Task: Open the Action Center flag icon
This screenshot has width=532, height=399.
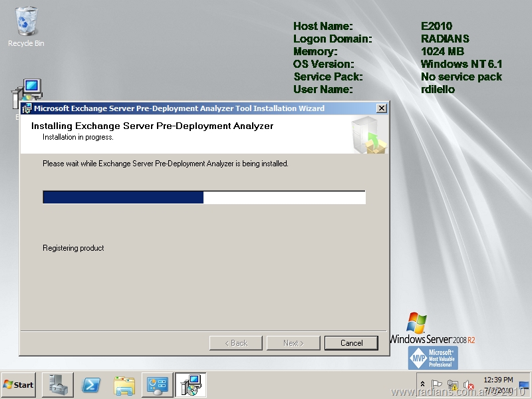Action: pos(437,384)
